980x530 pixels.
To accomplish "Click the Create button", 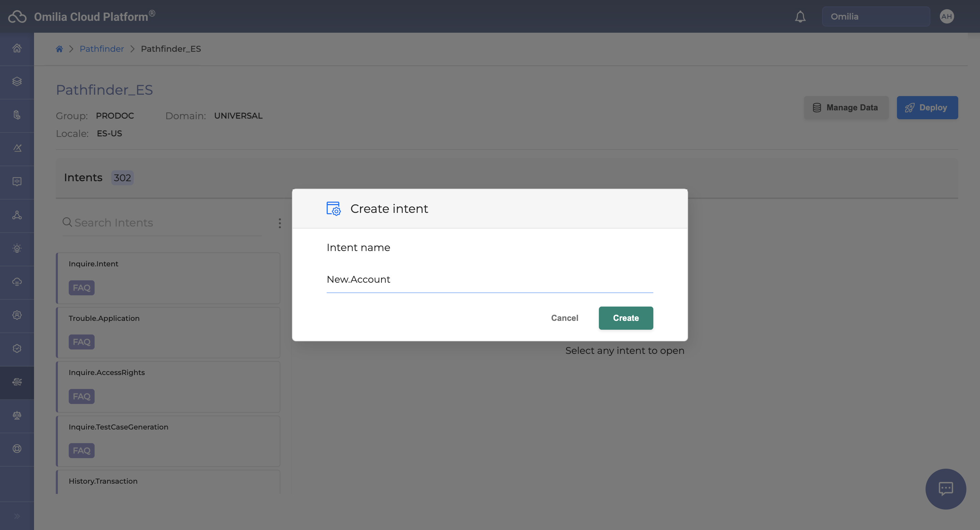I will coord(625,318).
